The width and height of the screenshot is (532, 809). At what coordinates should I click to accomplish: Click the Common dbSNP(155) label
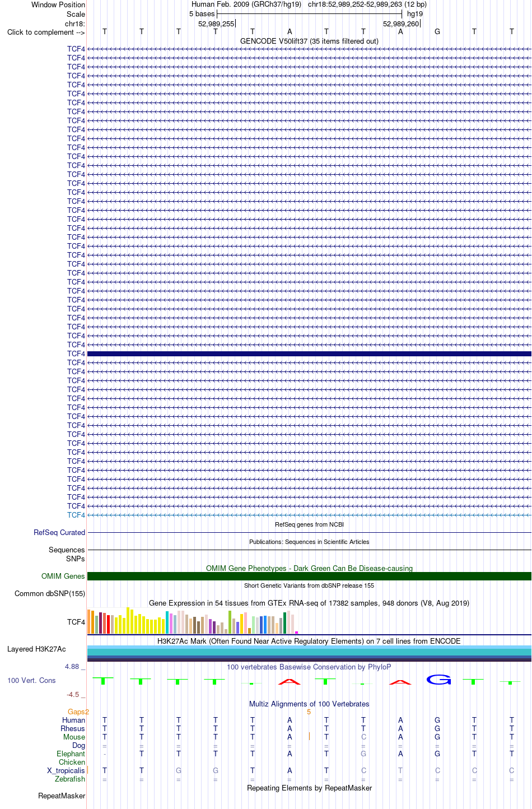pyautogui.click(x=50, y=593)
